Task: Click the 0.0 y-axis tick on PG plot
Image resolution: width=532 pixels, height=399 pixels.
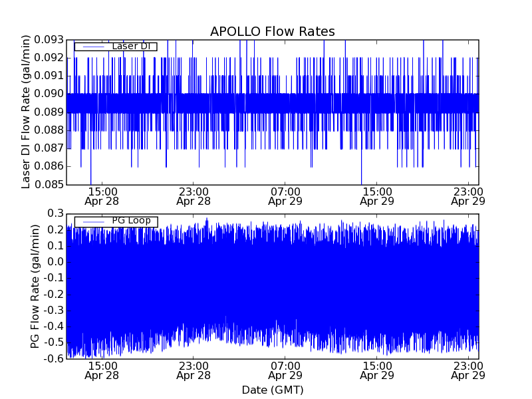Action: 55,262
